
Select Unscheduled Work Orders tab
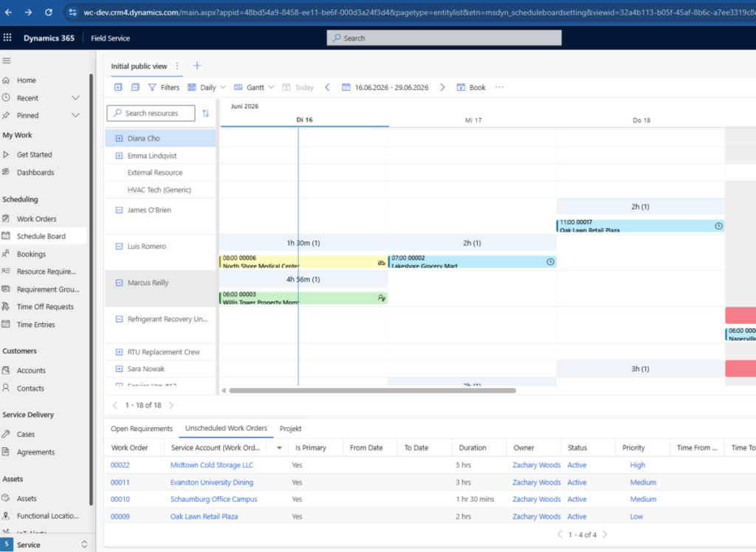[226, 428]
